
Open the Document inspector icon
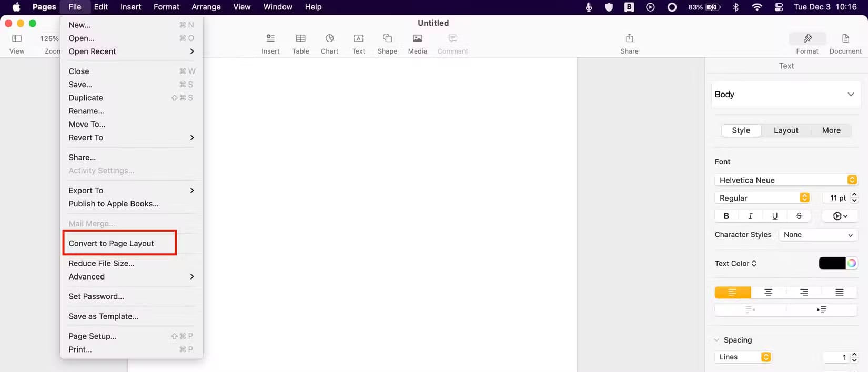coord(845,38)
